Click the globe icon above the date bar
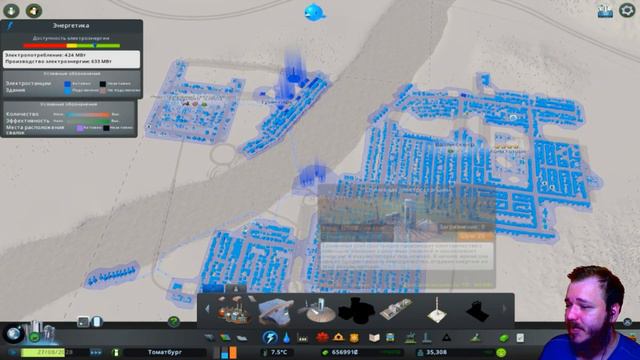 coord(13,333)
